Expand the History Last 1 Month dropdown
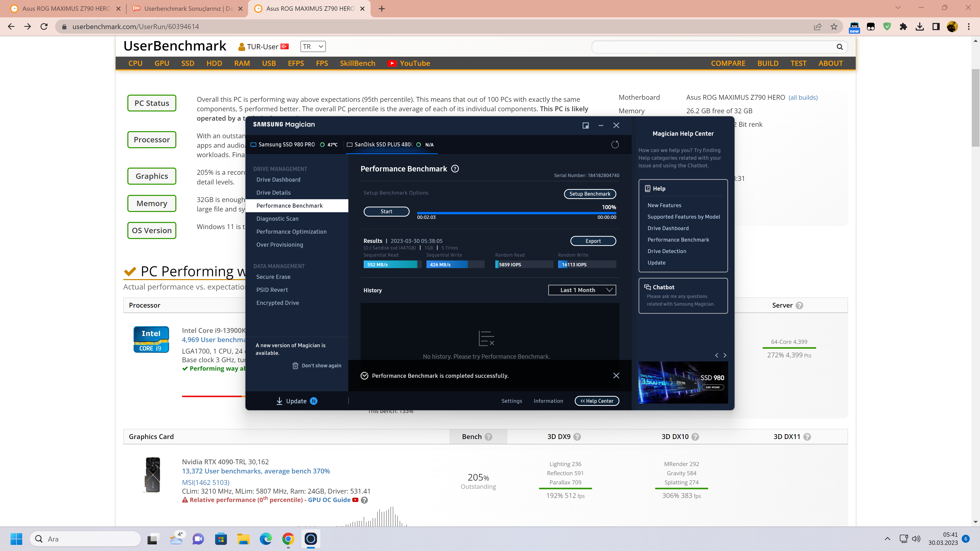Image resolution: width=980 pixels, height=551 pixels. click(x=582, y=290)
